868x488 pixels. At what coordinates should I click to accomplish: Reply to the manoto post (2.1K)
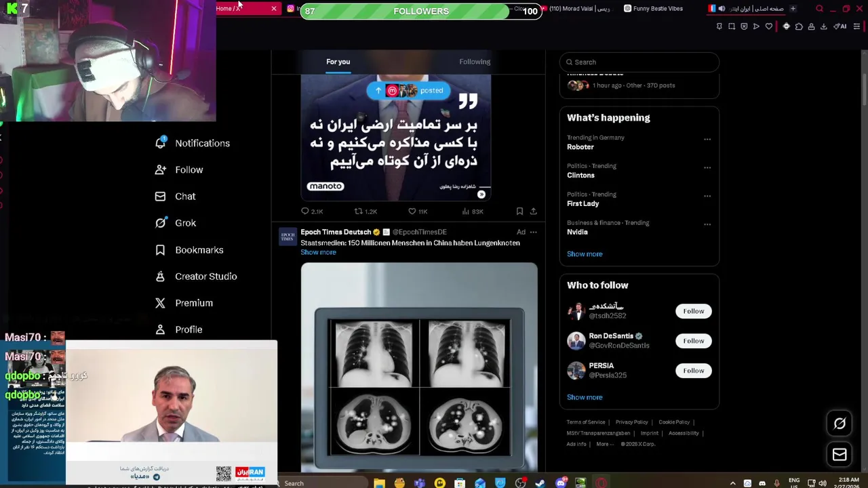pos(312,211)
